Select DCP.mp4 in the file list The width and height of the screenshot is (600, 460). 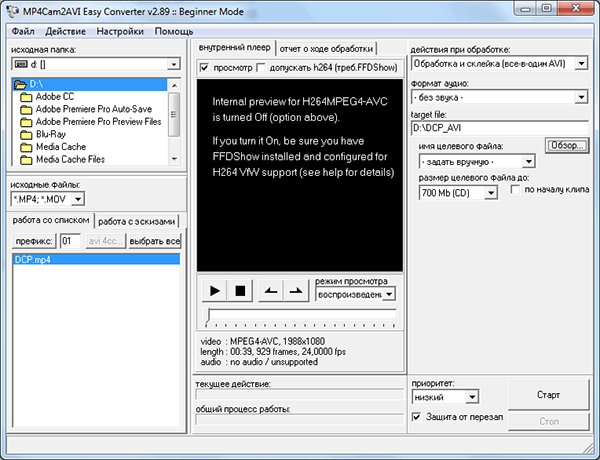point(96,260)
